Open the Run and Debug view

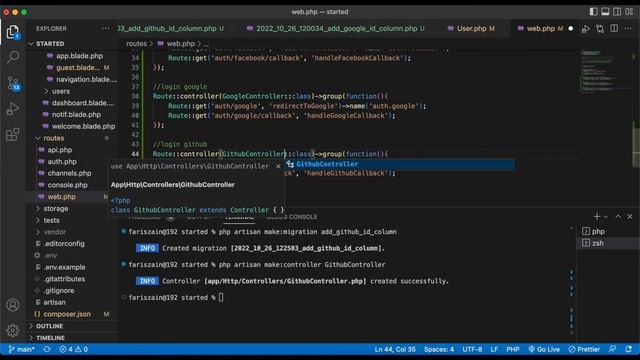click(x=13, y=109)
